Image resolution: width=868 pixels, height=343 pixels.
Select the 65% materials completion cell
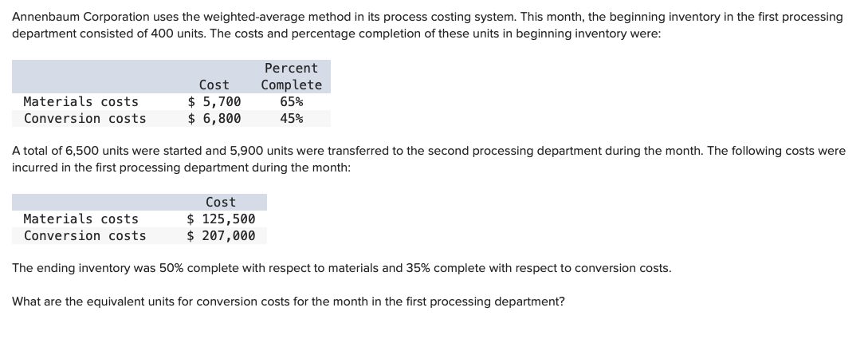click(x=291, y=101)
